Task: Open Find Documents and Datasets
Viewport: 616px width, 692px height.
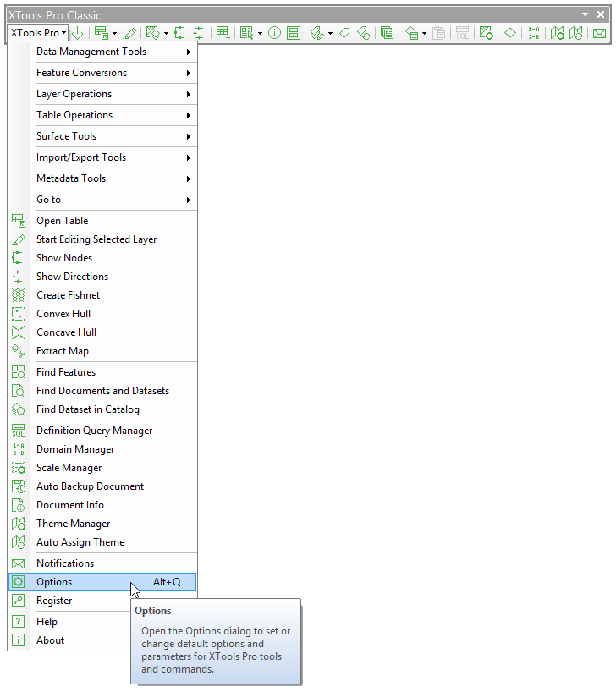Action: (x=102, y=391)
